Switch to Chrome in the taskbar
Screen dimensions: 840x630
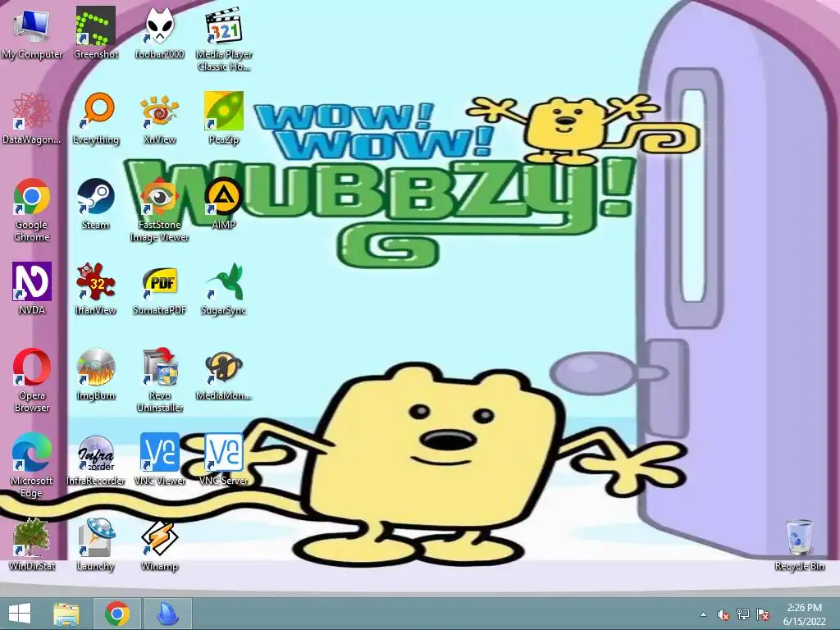click(117, 614)
